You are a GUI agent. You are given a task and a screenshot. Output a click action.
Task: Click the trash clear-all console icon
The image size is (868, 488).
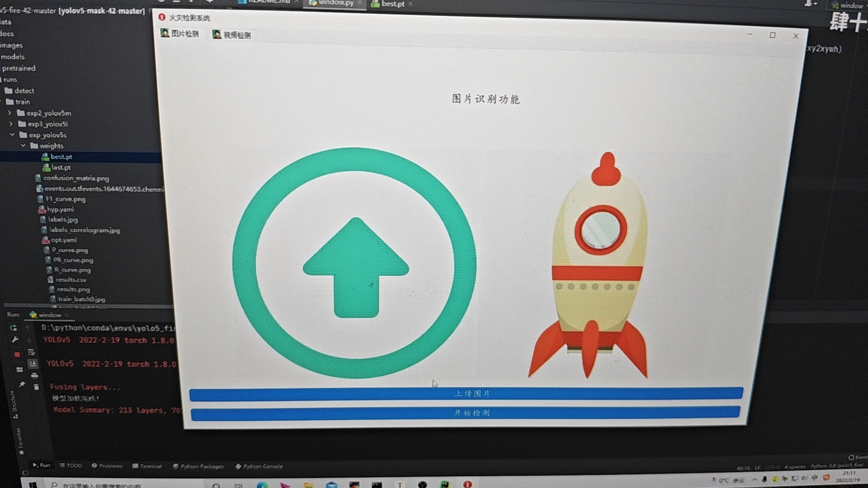click(36, 387)
